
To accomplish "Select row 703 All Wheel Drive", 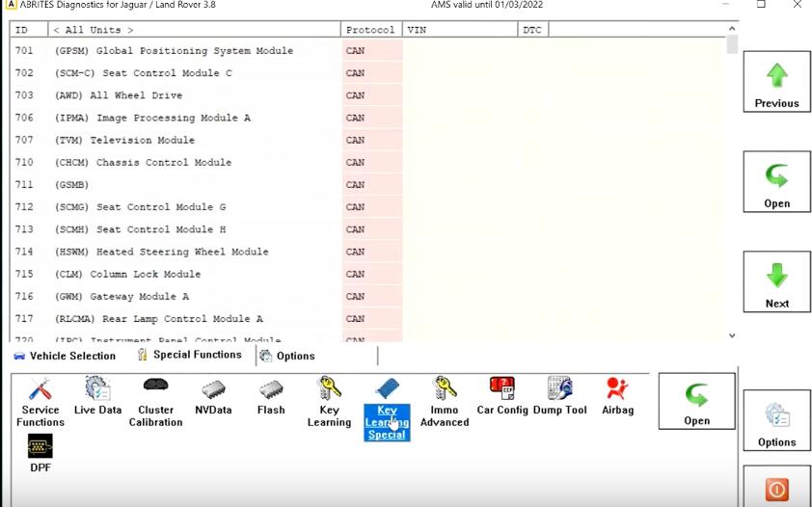I will tap(367, 95).
